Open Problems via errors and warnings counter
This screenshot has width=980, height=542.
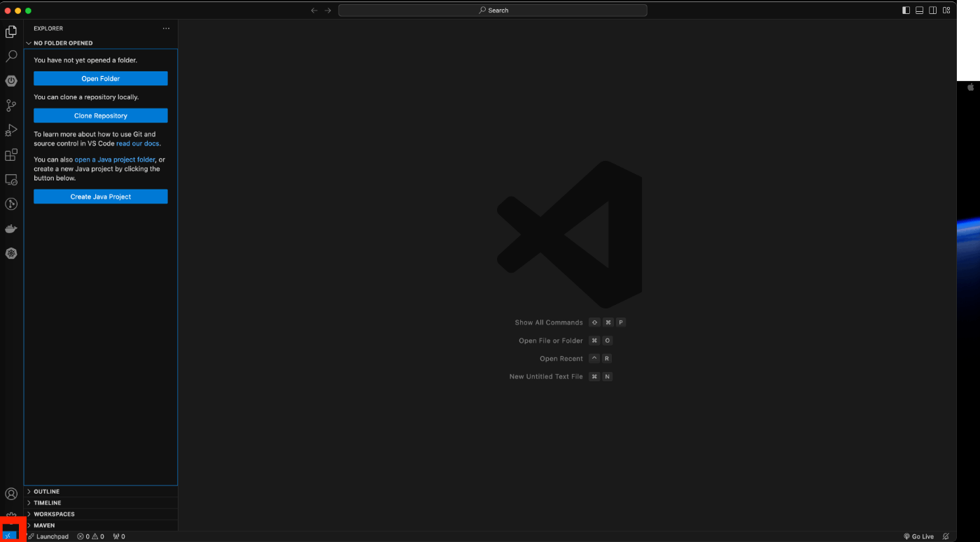point(90,536)
